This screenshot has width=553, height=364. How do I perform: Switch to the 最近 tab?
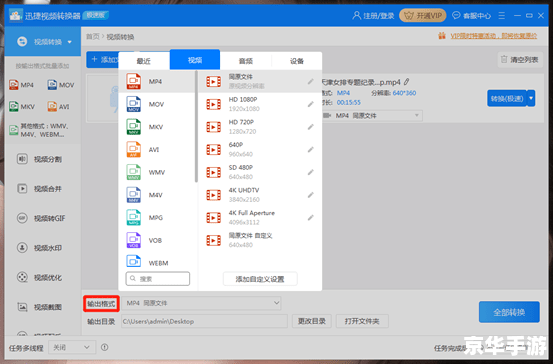(144, 61)
